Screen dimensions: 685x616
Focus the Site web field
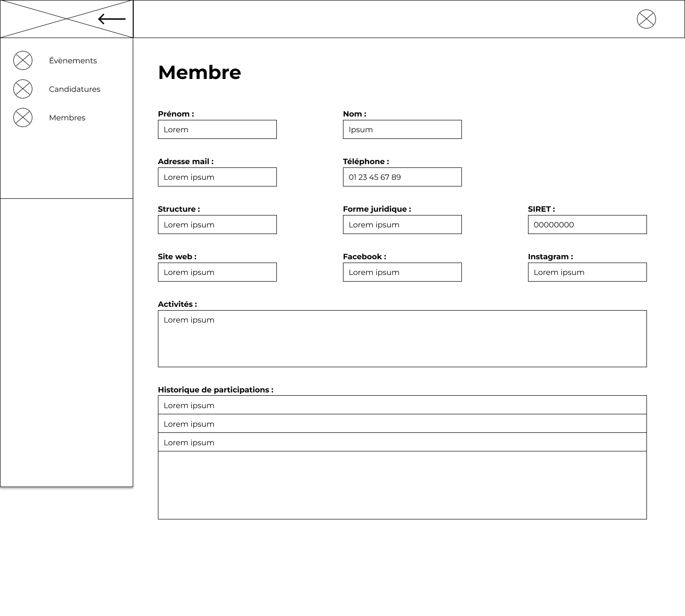(x=217, y=272)
